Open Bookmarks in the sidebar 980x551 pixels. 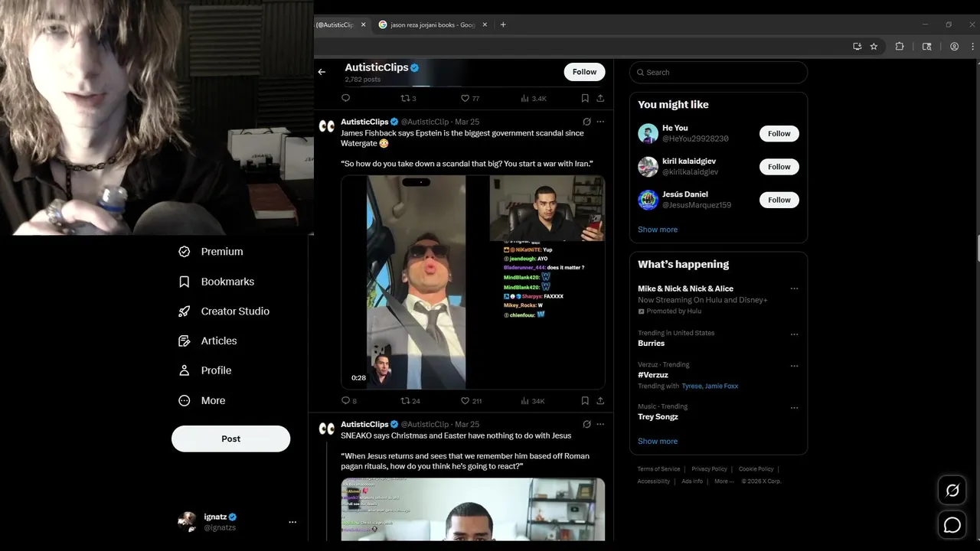(x=216, y=282)
